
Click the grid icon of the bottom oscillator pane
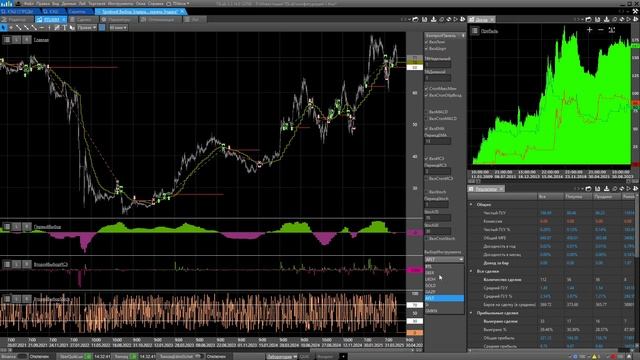click(7, 299)
